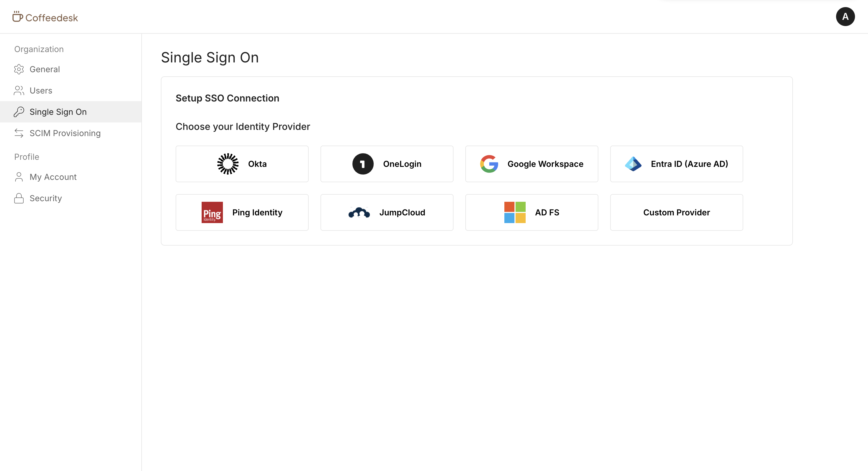Click the Users people icon in sidebar
The image size is (868, 471).
pyautogui.click(x=19, y=90)
